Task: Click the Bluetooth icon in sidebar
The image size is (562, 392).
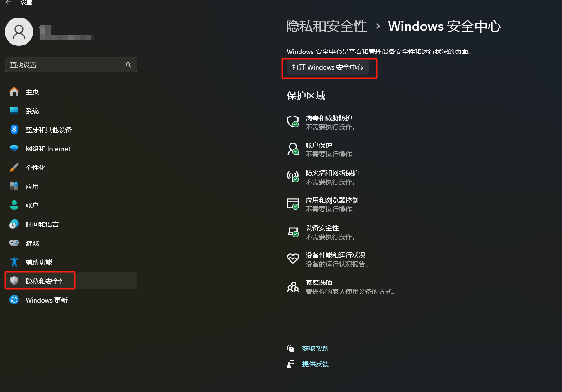Action: click(x=14, y=130)
